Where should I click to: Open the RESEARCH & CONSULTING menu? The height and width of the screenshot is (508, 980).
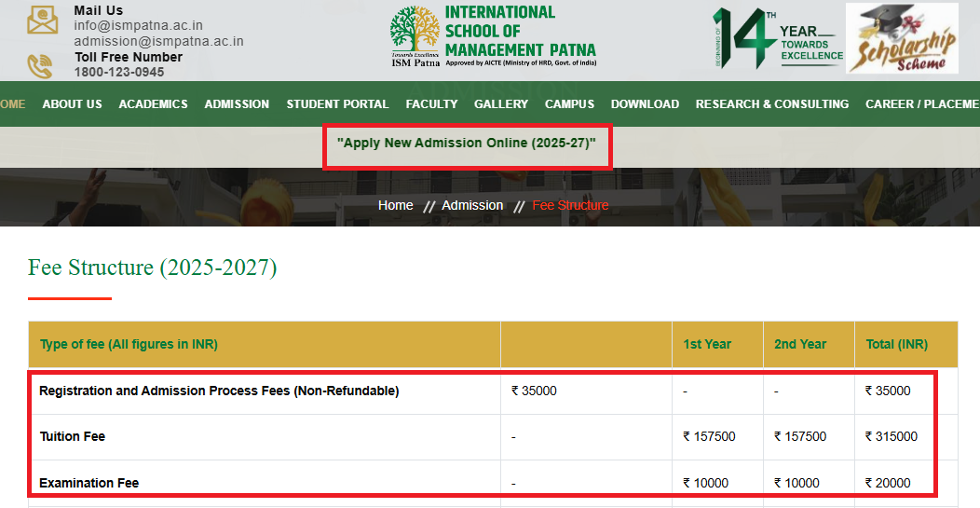pos(772,103)
